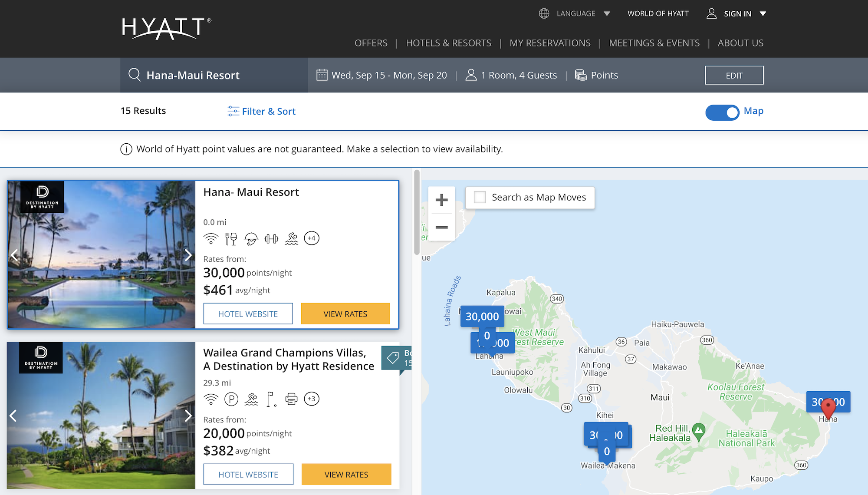Select 1 Room, 4 Guests text

point(519,75)
